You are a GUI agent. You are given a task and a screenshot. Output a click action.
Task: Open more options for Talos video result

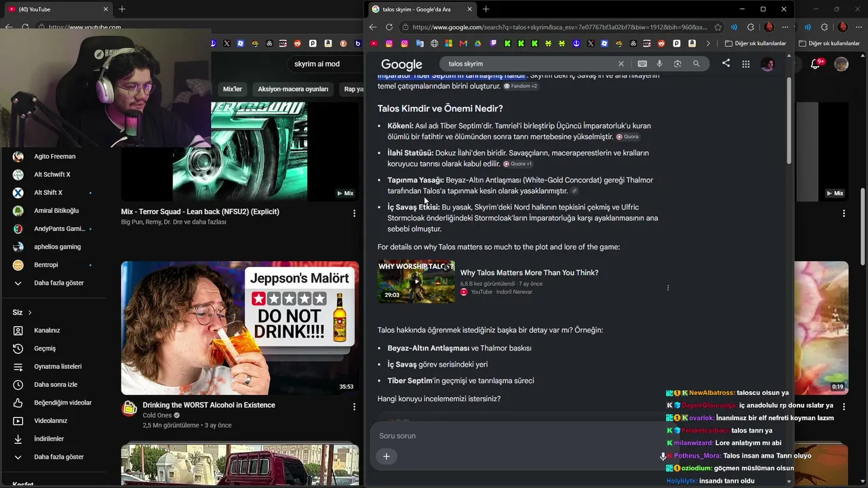pyautogui.click(x=668, y=288)
